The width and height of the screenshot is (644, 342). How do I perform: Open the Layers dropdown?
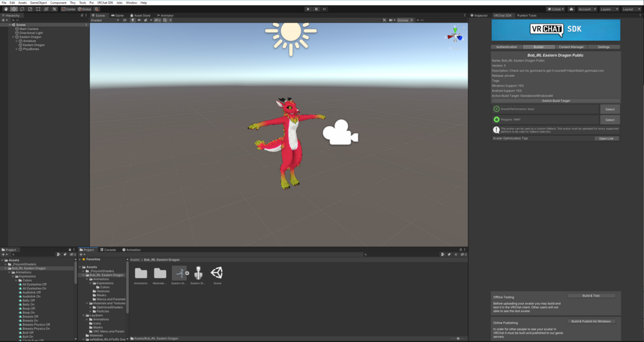click(x=609, y=9)
